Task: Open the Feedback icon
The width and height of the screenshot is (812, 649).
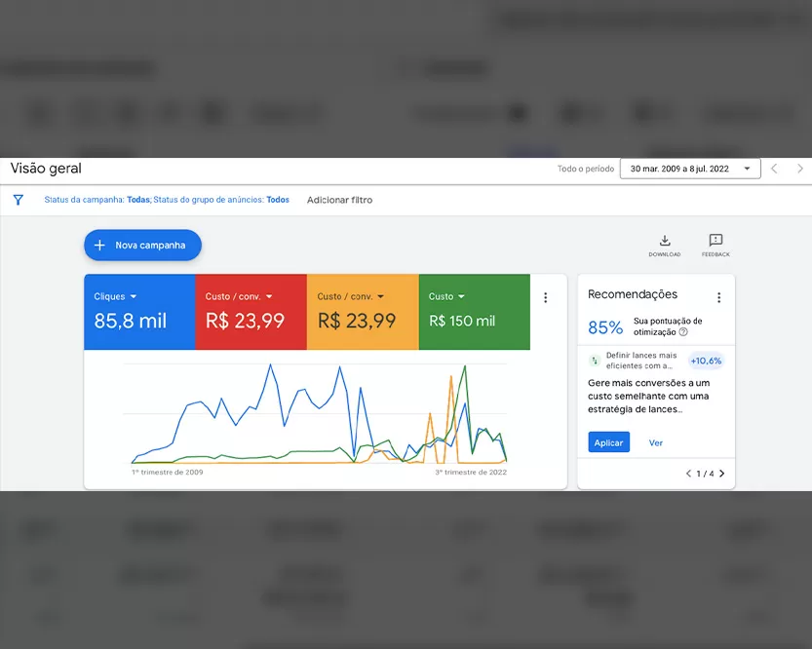Action: click(715, 240)
